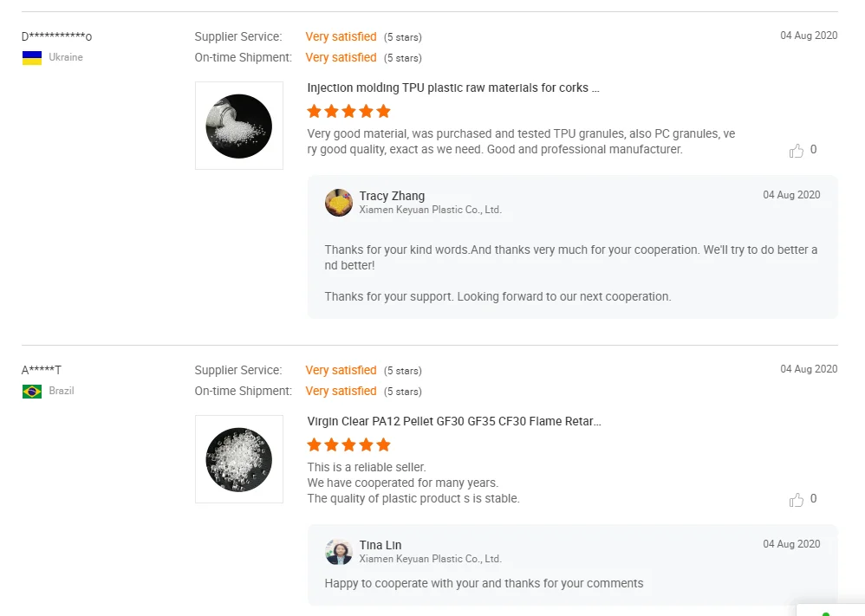Viewport: 865px width, 616px height.
Task: Click the green chat widget at bottom right
Action: (828, 612)
